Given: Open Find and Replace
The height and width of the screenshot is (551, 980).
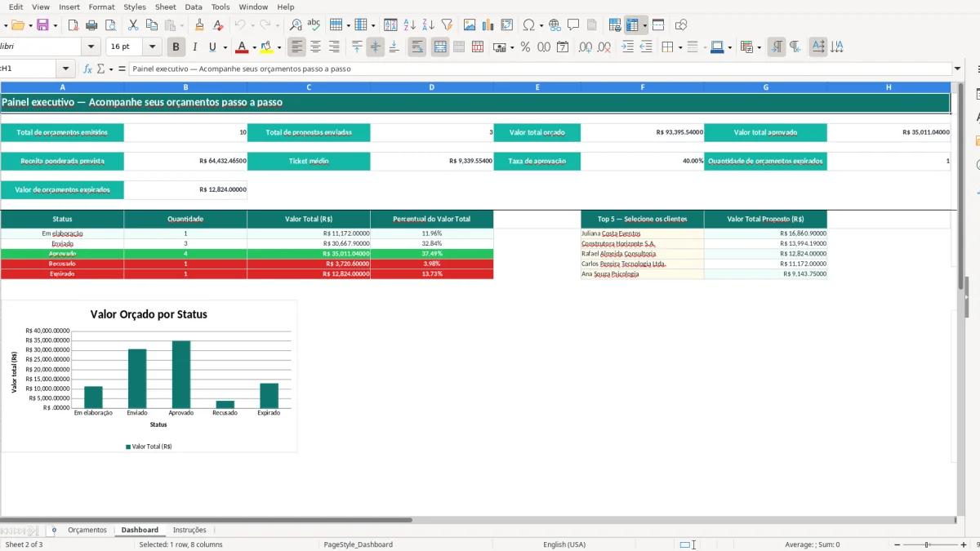Looking at the screenshot, I should pyautogui.click(x=296, y=25).
